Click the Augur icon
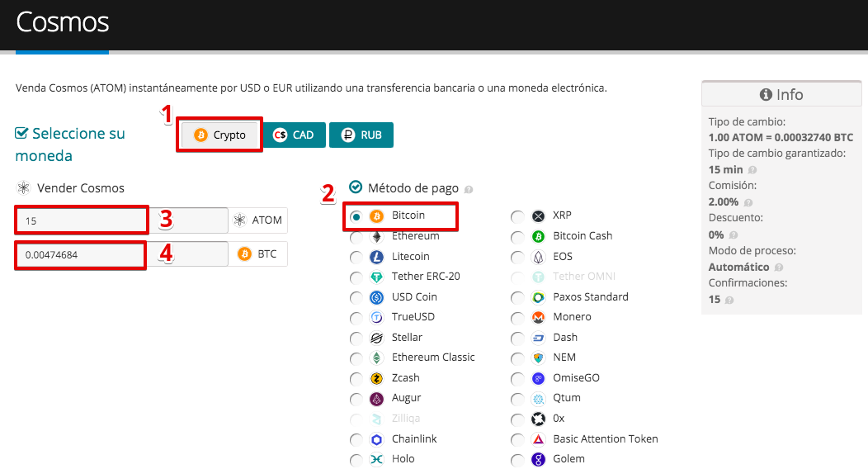The image size is (868, 469). click(x=376, y=399)
